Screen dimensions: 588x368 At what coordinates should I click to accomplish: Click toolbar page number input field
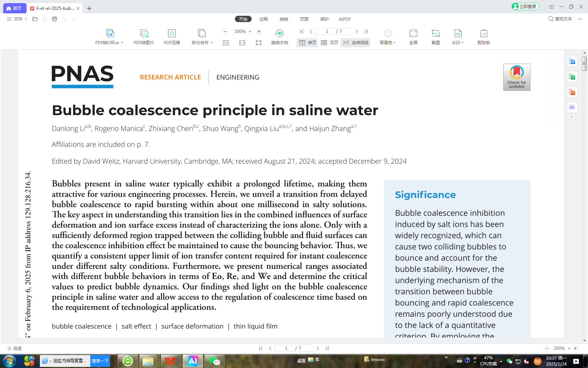coord(334,32)
